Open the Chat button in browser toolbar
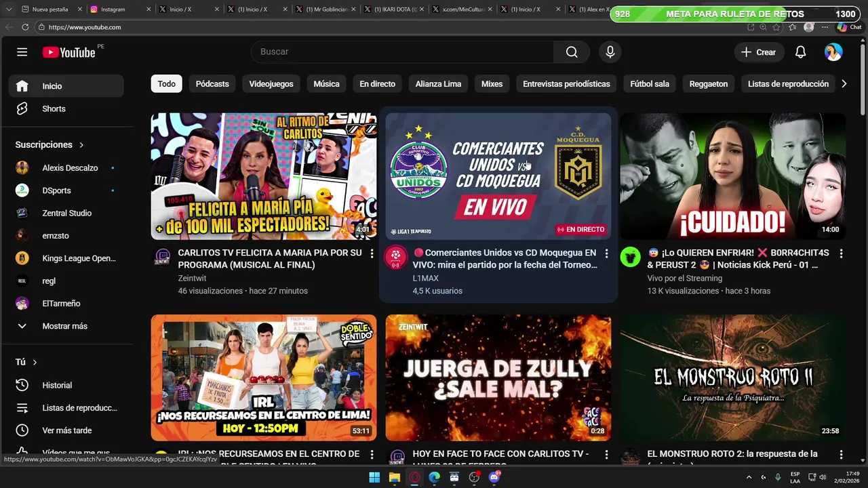This screenshot has width=868, height=488. pyautogui.click(x=850, y=27)
